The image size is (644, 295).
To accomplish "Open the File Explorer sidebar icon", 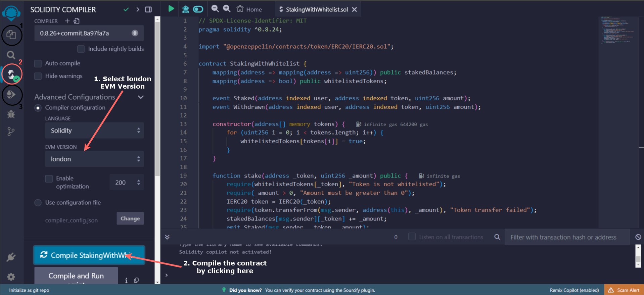I will 11,35.
